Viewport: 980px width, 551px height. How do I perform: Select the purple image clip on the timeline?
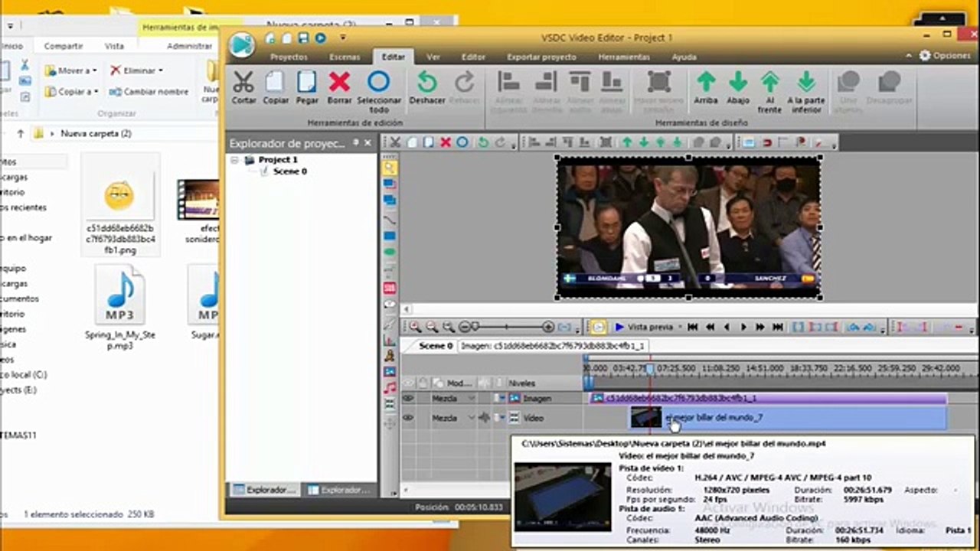pos(769,398)
